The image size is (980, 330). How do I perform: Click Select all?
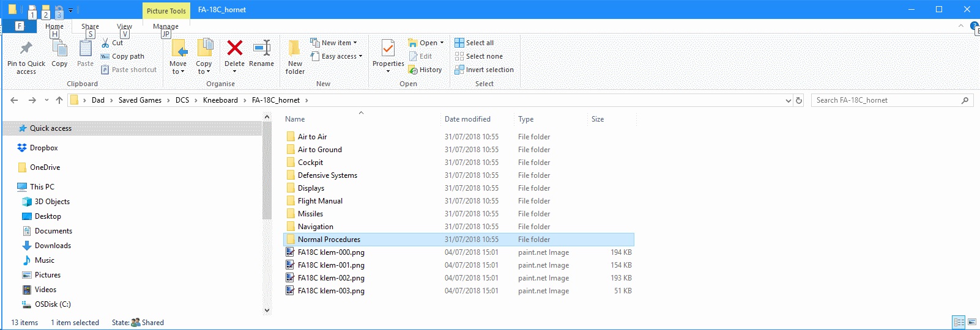point(474,43)
